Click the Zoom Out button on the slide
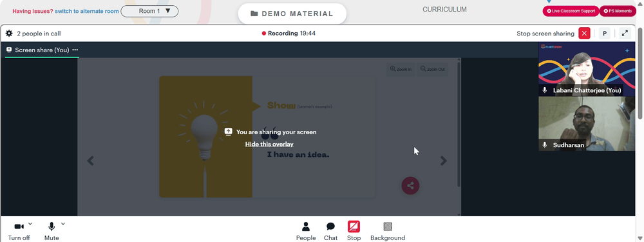644x242 pixels. click(x=433, y=69)
